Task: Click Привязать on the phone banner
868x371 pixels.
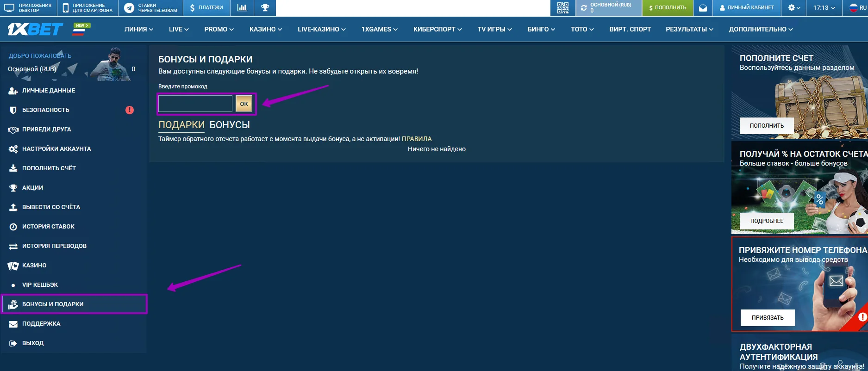Action: [x=768, y=318]
